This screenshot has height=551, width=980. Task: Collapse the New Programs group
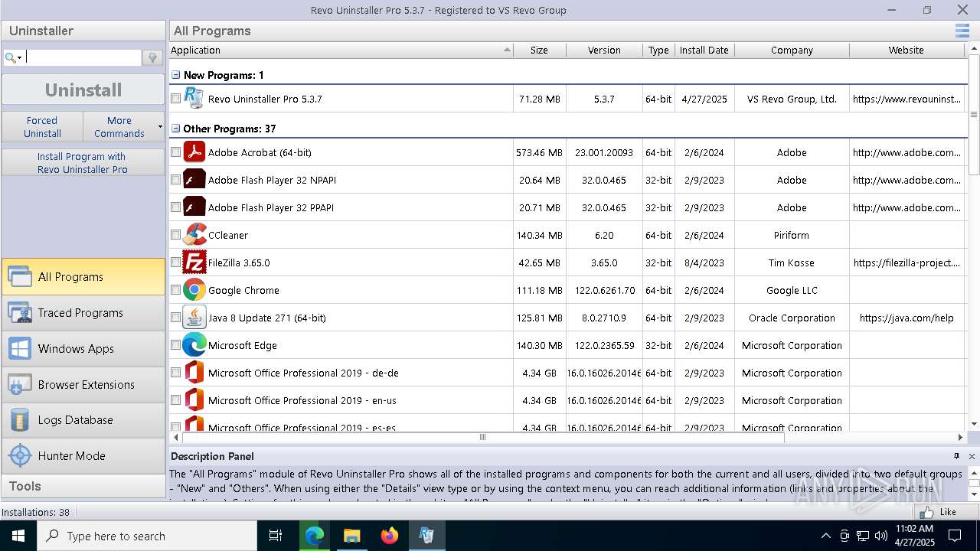pyautogui.click(x=175, y=75)
